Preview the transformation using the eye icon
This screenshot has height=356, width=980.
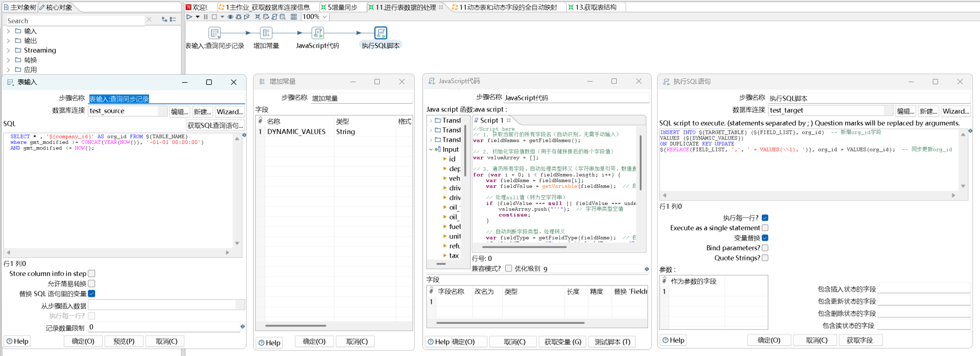pos(230,17)
